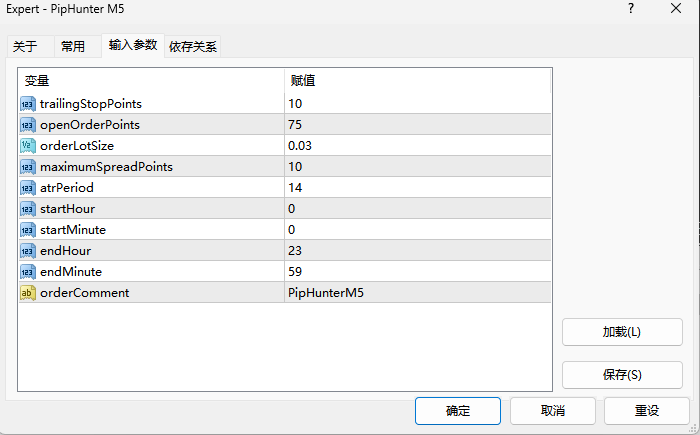The width and height of the screenshot is (700, 435).
Task: Click the integer icon beside startHour
Action: [28, 209]
